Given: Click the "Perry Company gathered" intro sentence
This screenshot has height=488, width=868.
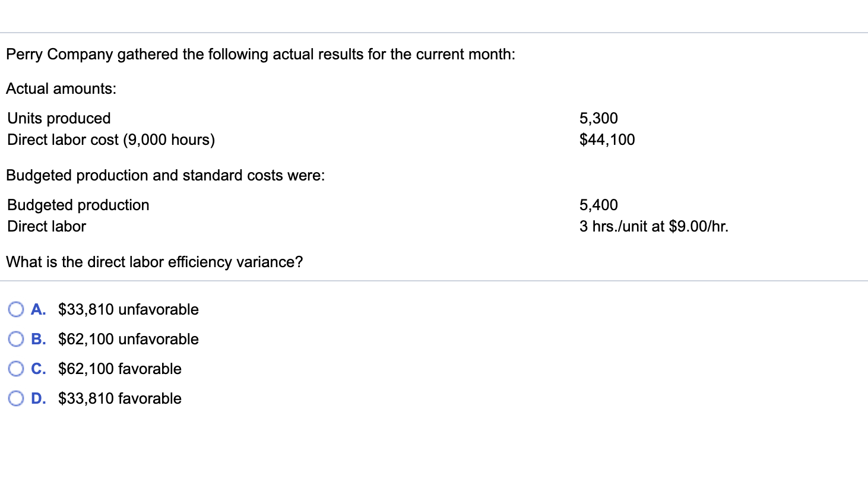Looking at the screenshot, I should click(x=261, y=54).
